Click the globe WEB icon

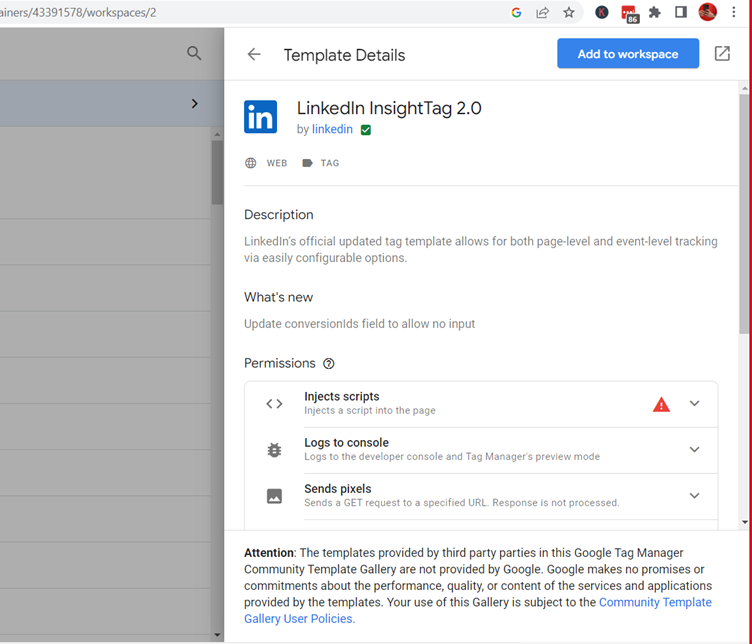[250, 163]
